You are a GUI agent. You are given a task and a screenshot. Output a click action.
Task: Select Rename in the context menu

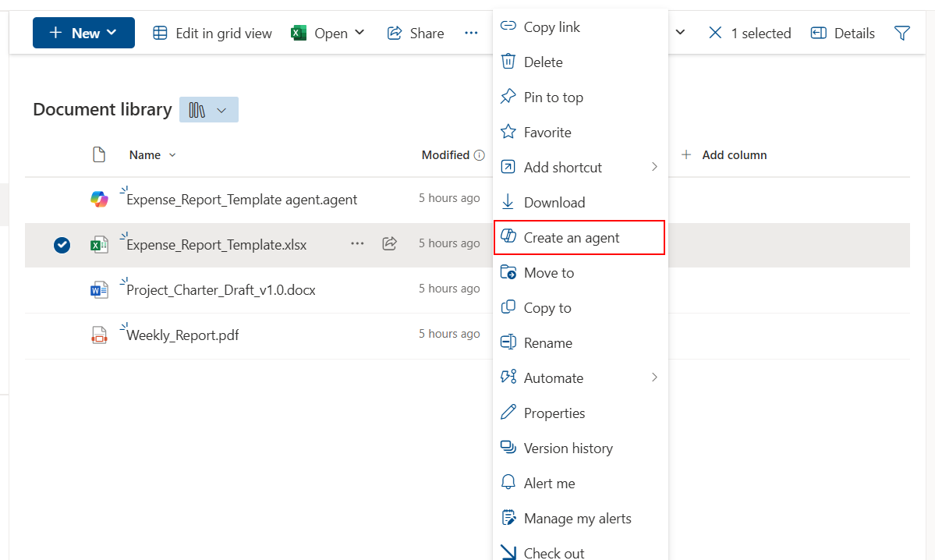(547, 342)
